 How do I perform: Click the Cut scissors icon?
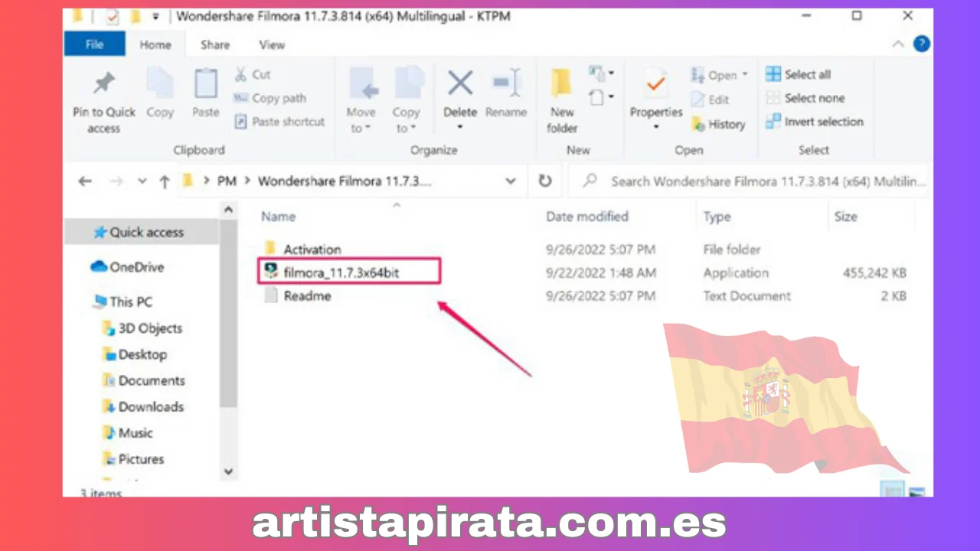click(240, 74)
